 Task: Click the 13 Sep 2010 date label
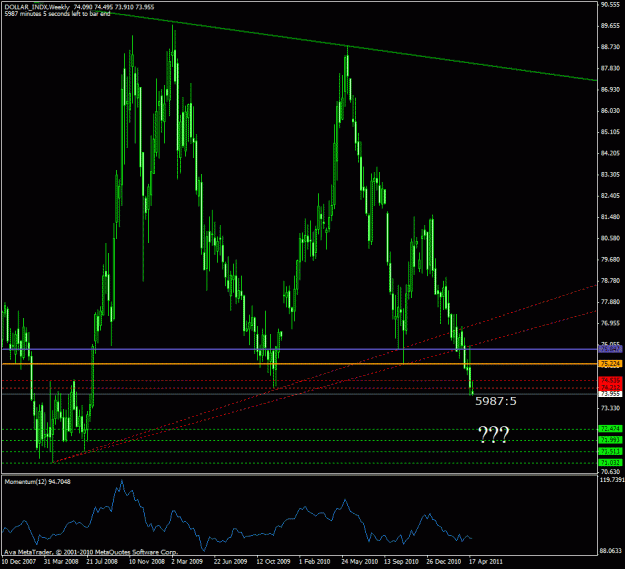[x=402, y=562]
